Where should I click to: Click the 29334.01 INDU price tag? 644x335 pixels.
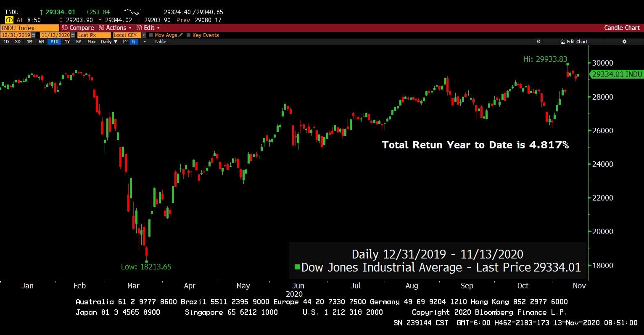(617, 74)
